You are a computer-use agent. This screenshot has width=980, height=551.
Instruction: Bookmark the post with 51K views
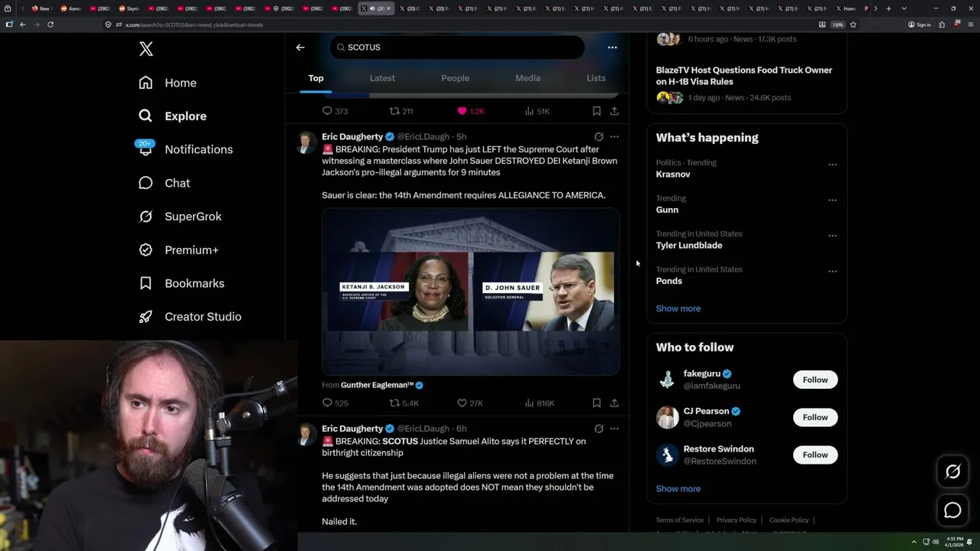[596, 111]
